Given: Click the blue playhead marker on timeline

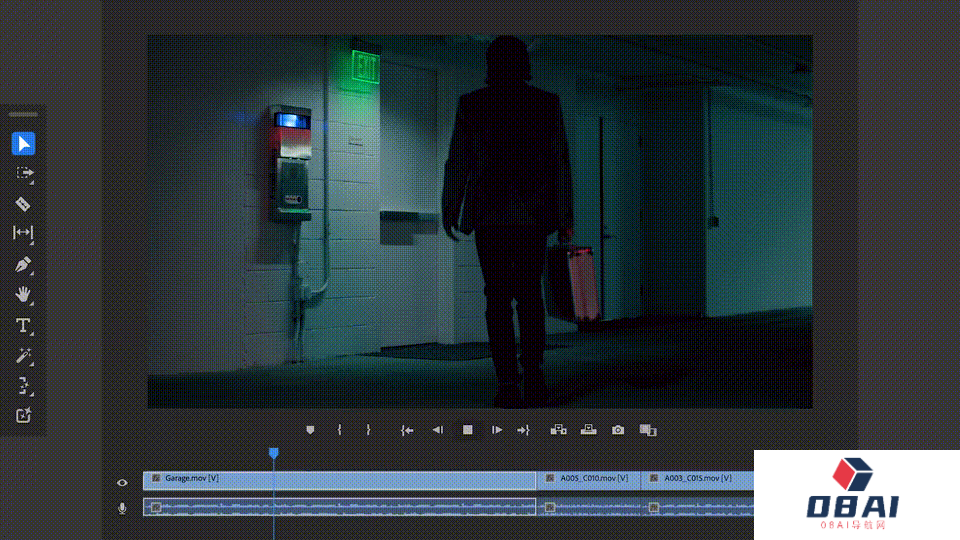Looking at the screenshot, I should click(x=274, y=453).
